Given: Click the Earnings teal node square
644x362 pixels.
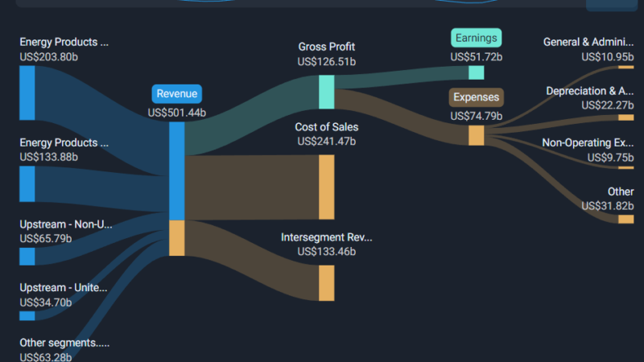Looking at the screenshot, I should [x=476, y=72].
